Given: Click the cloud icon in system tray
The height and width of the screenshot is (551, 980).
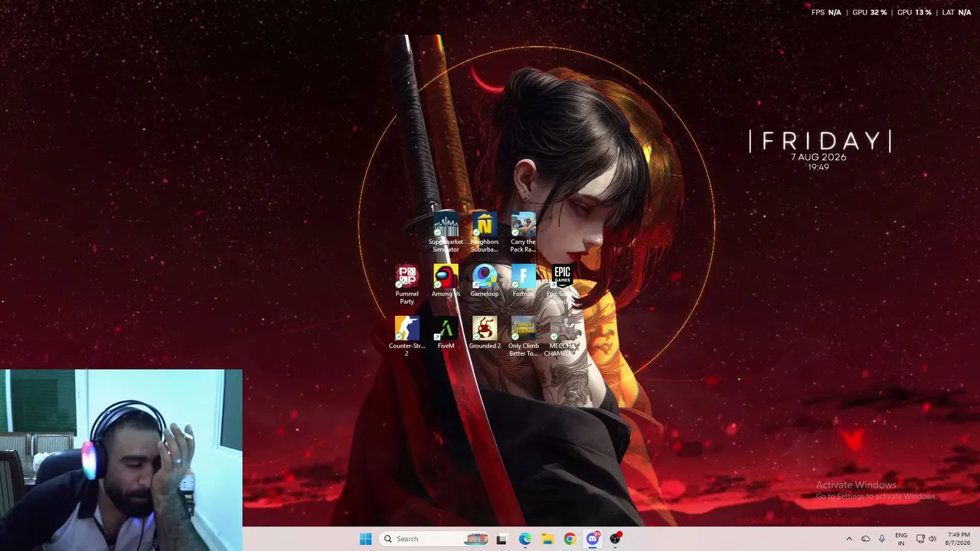Looking at the screenshot, I should [866, 539].
